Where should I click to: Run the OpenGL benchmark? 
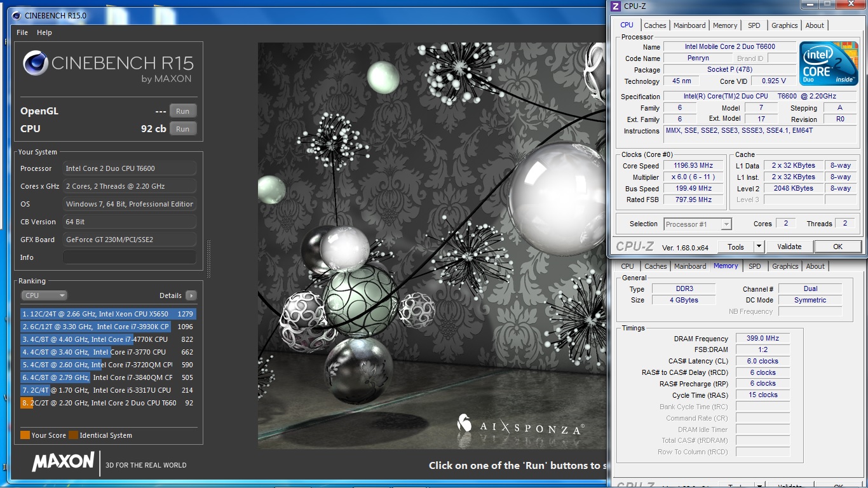[182, 111]
